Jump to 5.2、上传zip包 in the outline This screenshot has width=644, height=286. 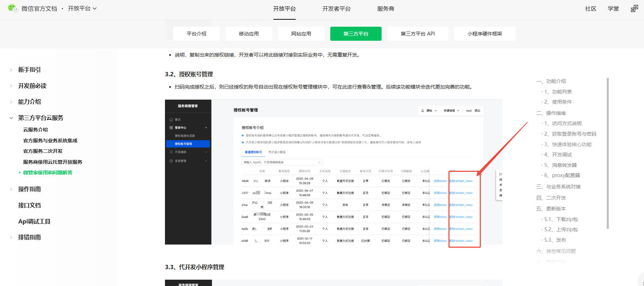pyautogui.click(x=561, y=229)
